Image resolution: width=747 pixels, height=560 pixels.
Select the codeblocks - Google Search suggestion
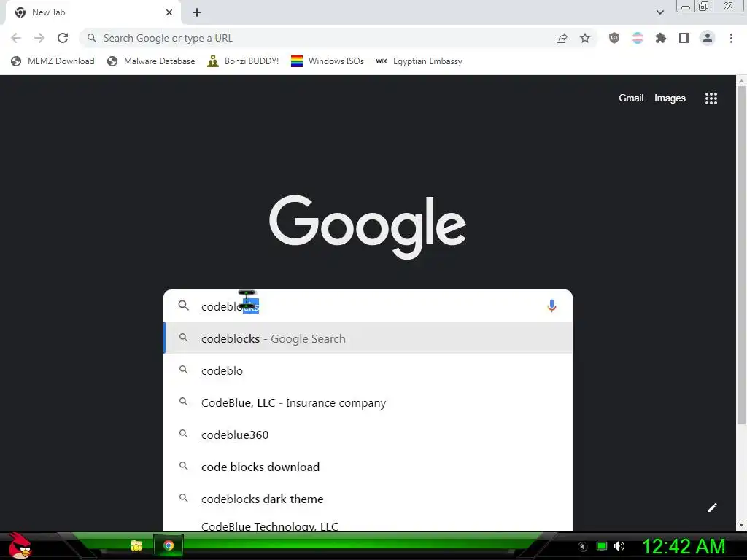tap(368, 338)
